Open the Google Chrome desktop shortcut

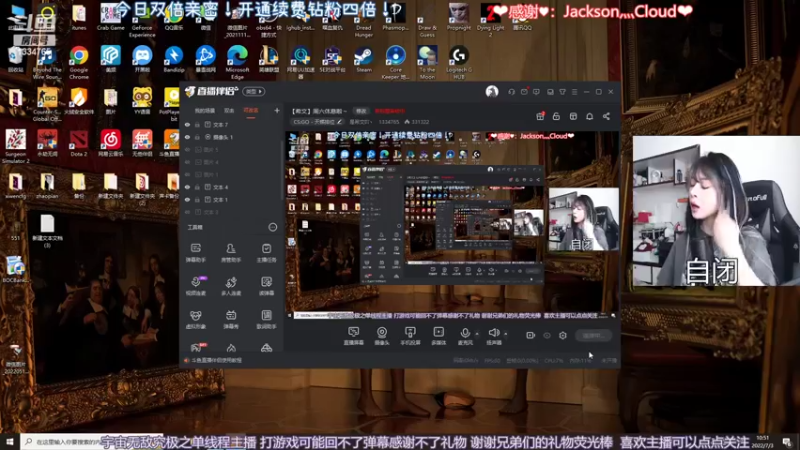click(x=79, y=62)
